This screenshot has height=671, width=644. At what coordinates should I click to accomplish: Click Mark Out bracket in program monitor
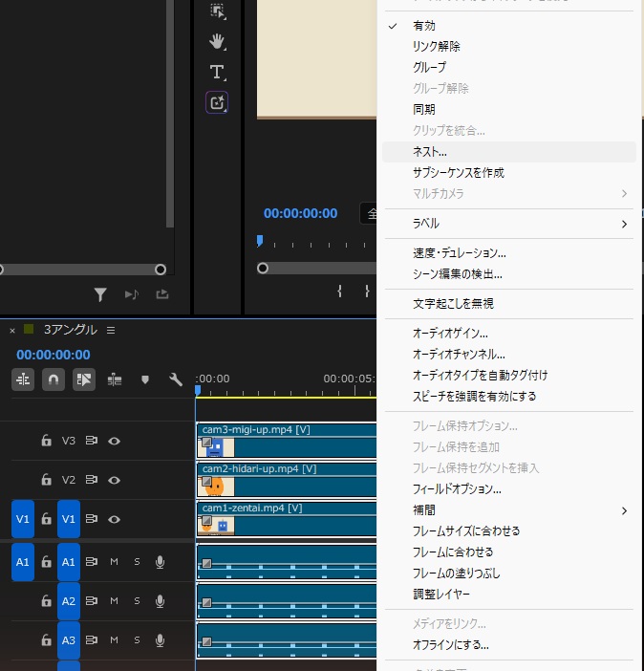tap(367, 292)
